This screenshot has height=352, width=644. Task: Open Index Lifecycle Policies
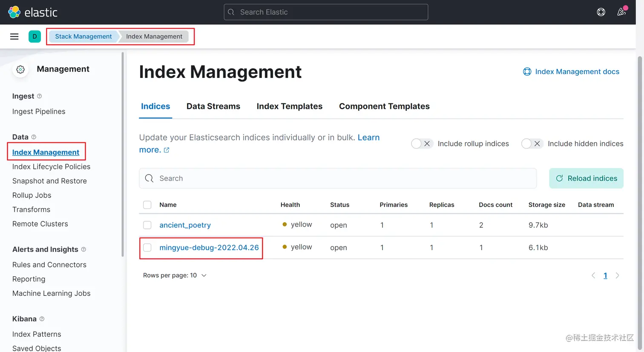point(51,167)
